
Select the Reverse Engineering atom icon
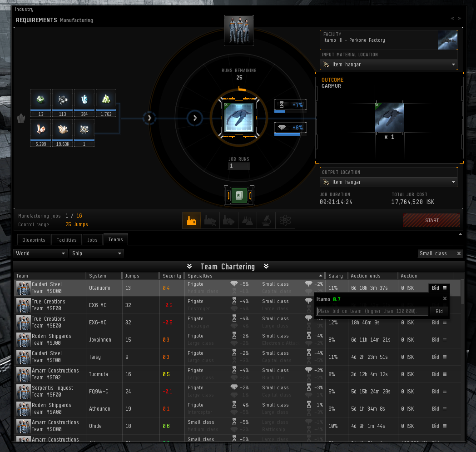click(x=285, y=220)
